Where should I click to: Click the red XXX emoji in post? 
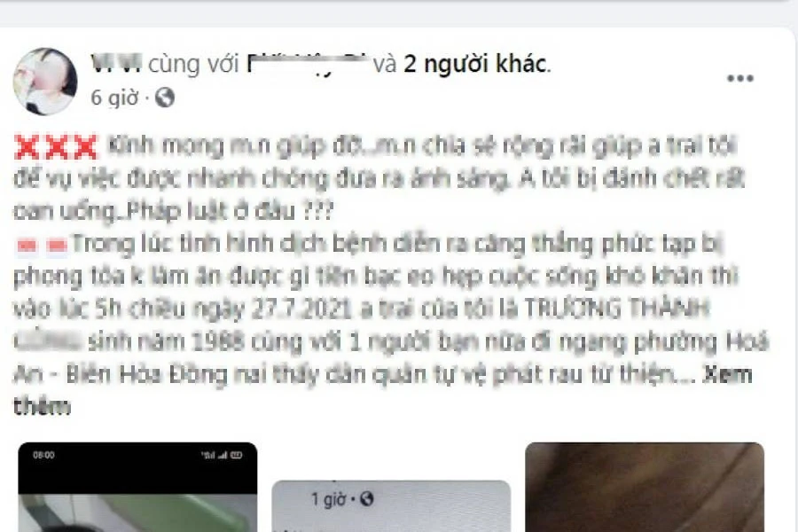pyautogui.click(x=56, y=148)
